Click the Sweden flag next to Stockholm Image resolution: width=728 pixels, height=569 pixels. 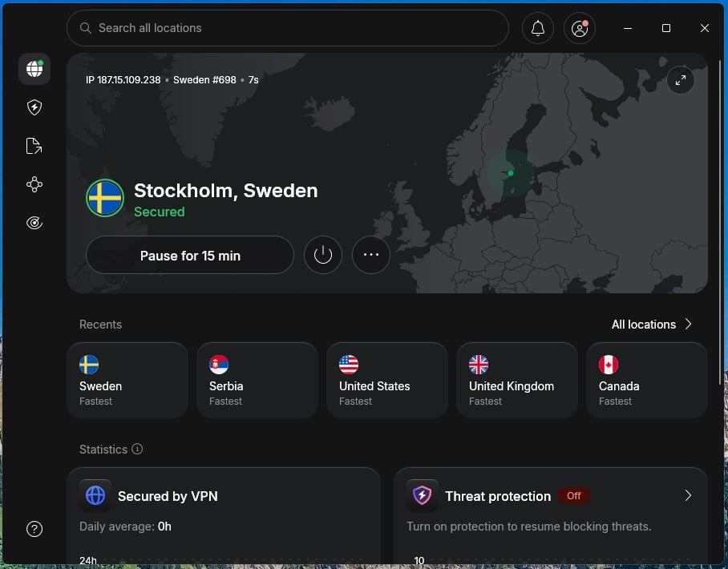(105, 198)
